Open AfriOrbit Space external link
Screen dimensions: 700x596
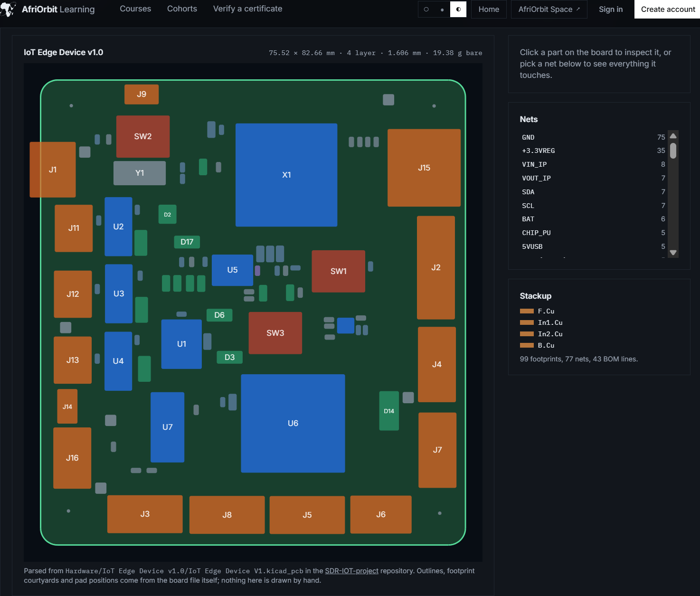pos(549,9)
